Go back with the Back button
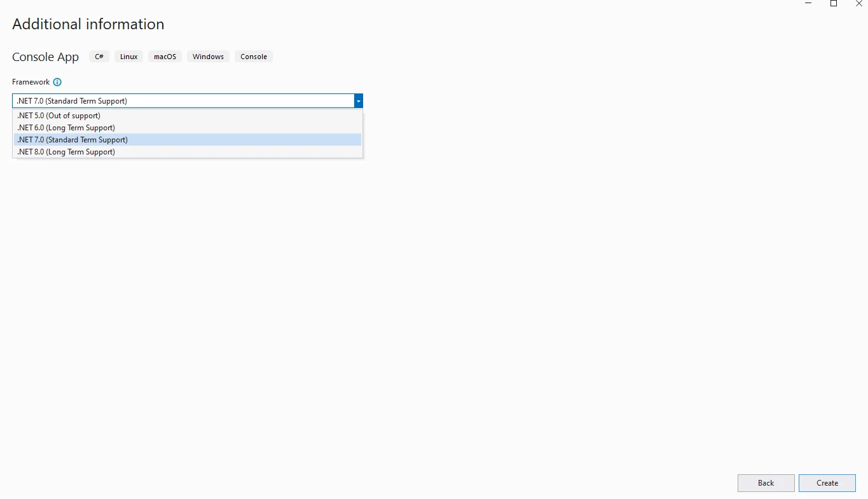Image resolution: width=868 pixels, height=499 pixels. tap(766, 483)
